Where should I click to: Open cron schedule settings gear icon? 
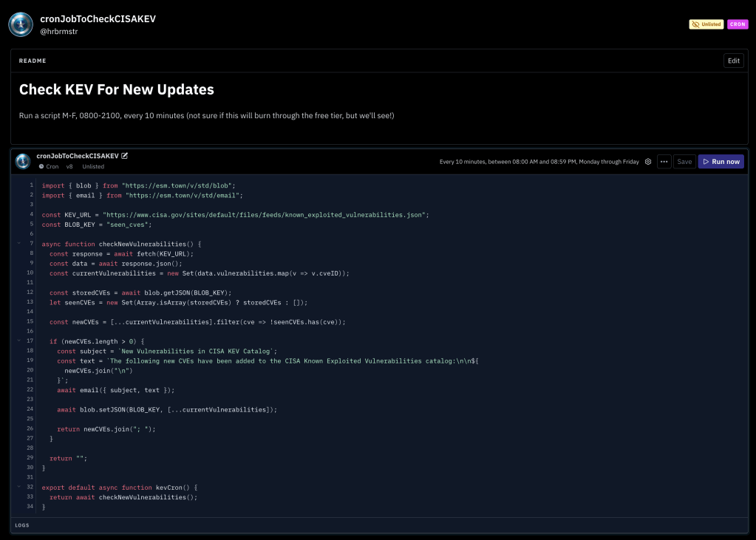[x=648, y=162]
